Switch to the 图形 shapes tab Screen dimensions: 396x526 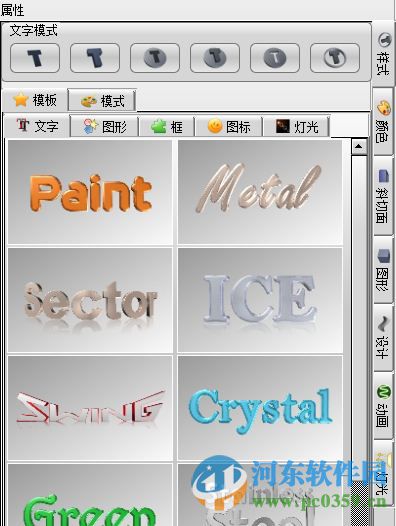pyautogui.click(x=104, y=126)
